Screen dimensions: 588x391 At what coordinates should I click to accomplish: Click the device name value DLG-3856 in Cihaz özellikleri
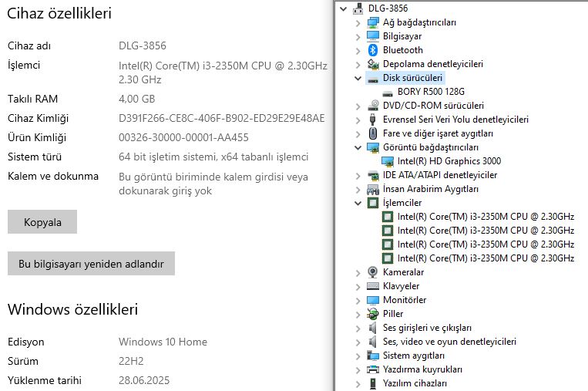(142, 46)
